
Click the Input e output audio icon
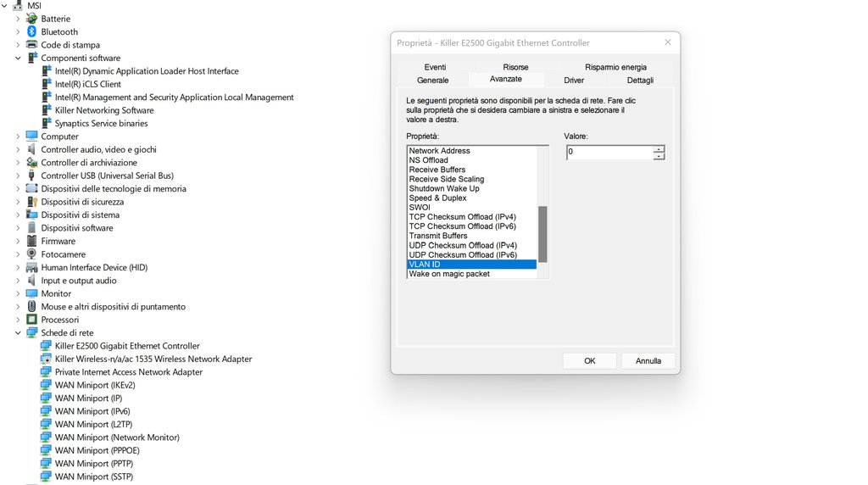31,280
